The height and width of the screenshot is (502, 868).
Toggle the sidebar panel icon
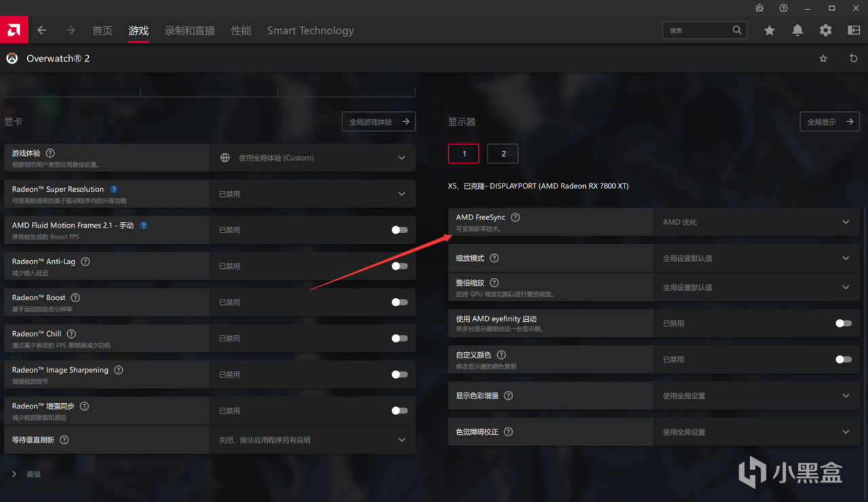(x=854, y=30)
